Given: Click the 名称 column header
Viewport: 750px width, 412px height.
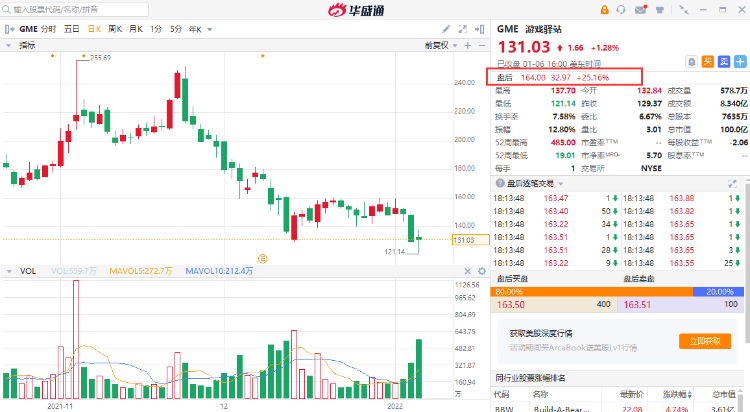Looking at the screenshot, I should [540, 394].
